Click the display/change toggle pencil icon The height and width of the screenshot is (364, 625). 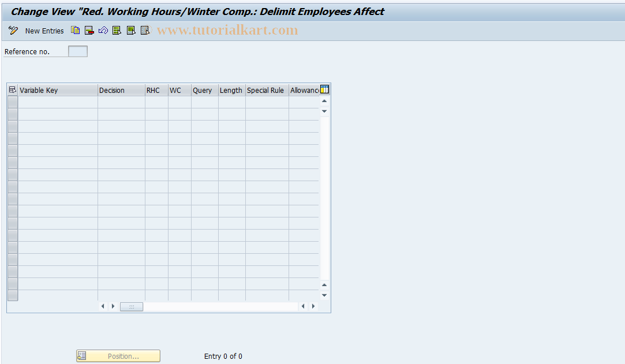click(13, 30)
